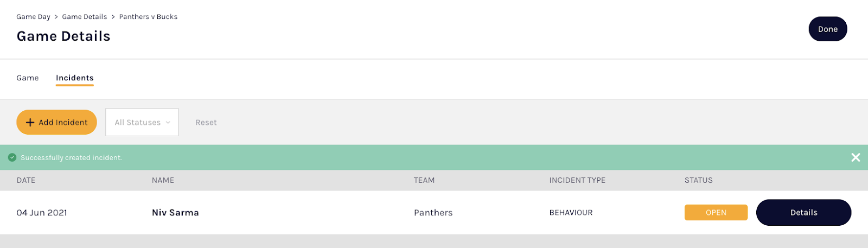Go to Game Day in the breadcrumb

[33, 17]
